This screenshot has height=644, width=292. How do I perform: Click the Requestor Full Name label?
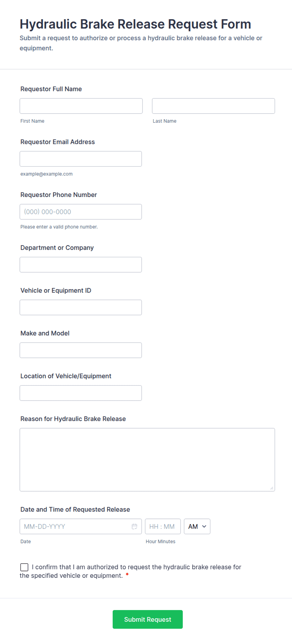(x=51, y=89)
